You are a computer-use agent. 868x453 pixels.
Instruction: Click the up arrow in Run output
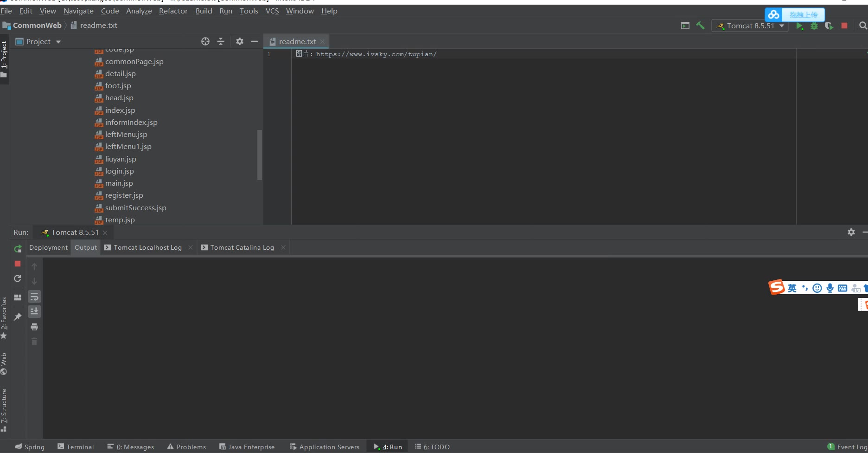coord(34,266)
